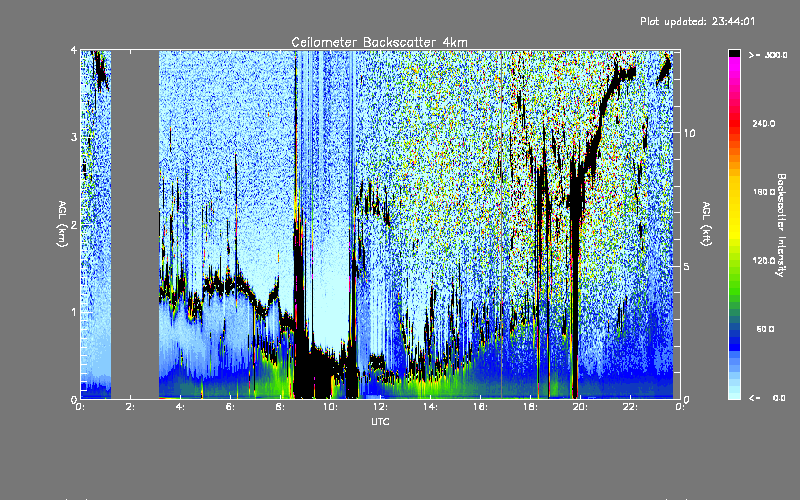
Task: Click the "Ceilometer Backscatter 4km" plot title
Action: click(379, 42)
